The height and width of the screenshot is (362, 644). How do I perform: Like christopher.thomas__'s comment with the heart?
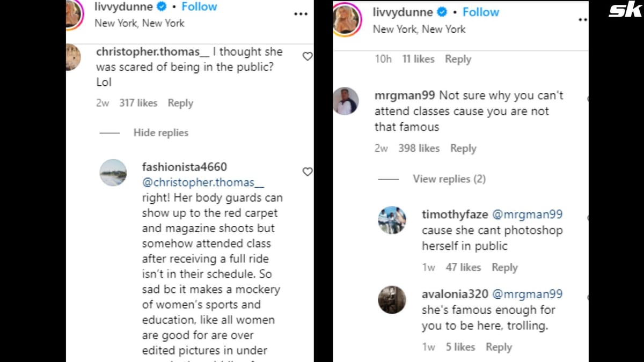(x=308, y=56)
